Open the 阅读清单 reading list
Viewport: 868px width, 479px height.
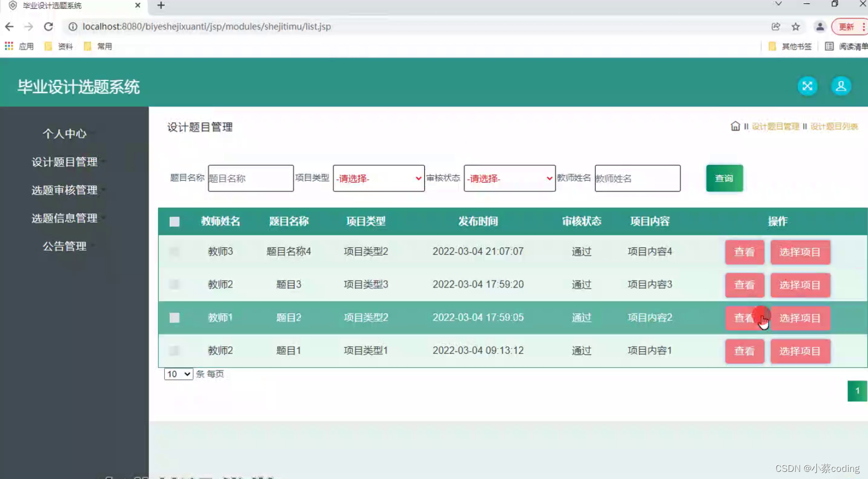[x=847, y=46]
